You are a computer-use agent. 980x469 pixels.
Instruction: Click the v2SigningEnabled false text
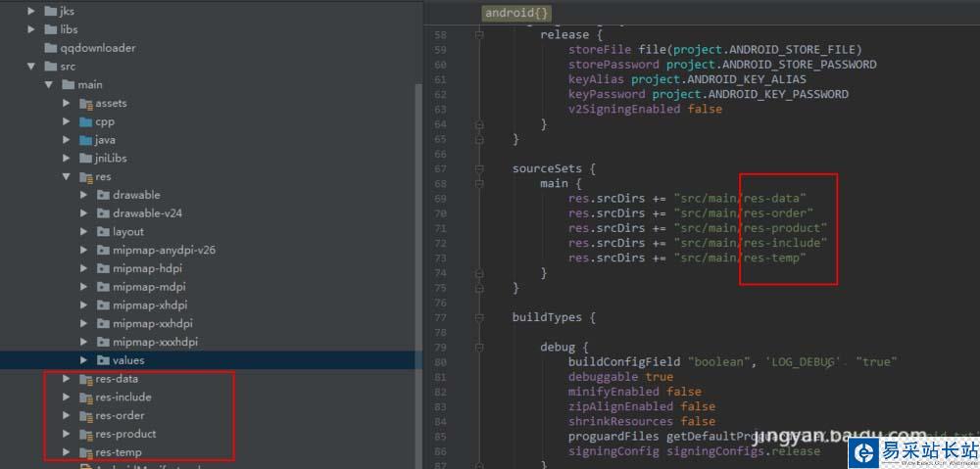pyautogui.click(x=645, y=110)
